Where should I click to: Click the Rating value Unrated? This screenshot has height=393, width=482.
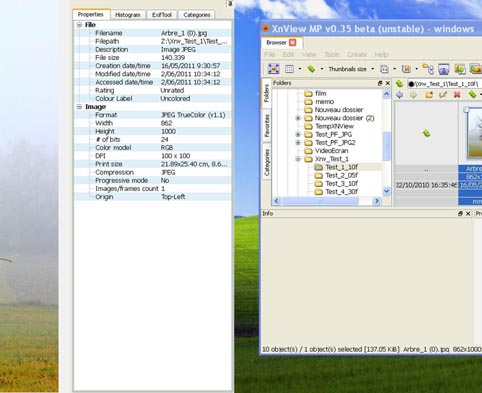click(172, 90)
